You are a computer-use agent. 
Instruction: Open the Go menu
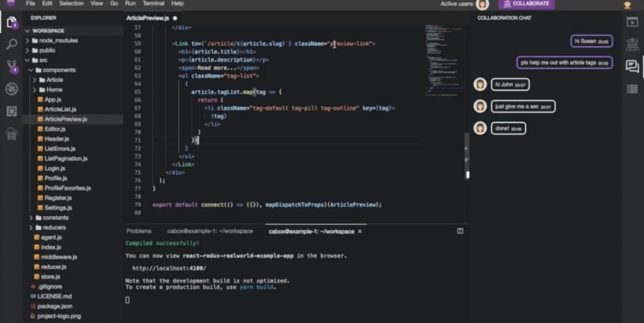pyautogui.click(x=113, y=3)
